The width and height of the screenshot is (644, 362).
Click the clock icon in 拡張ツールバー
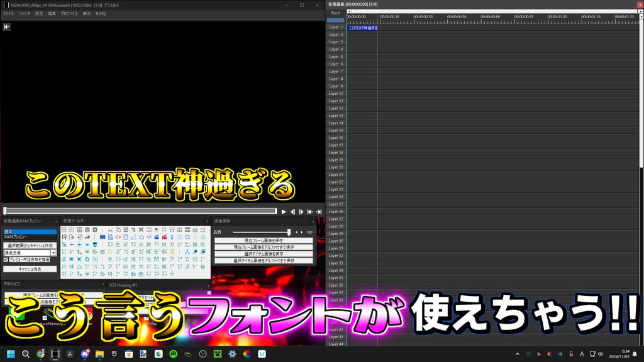click(203, 237)
